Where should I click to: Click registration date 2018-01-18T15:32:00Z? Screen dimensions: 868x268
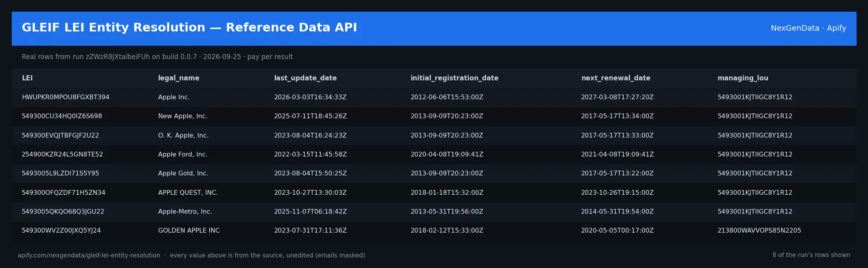[447, 192]
